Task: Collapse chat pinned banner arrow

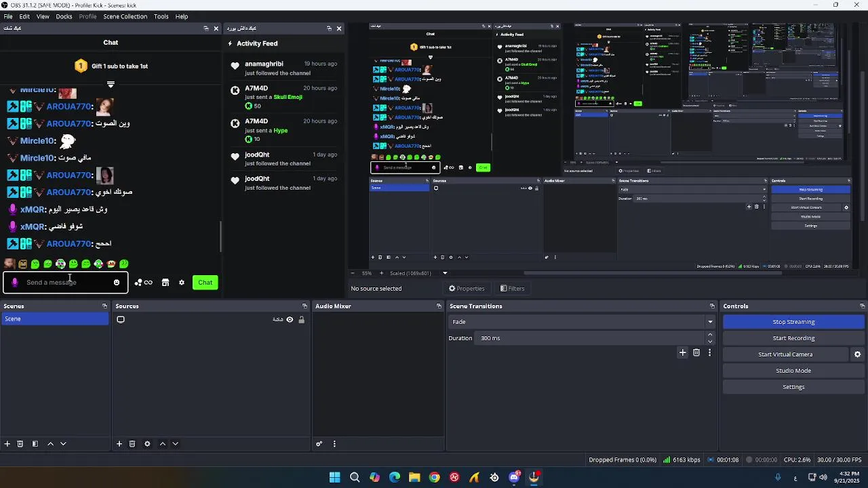Action: [x=111, y=85]
